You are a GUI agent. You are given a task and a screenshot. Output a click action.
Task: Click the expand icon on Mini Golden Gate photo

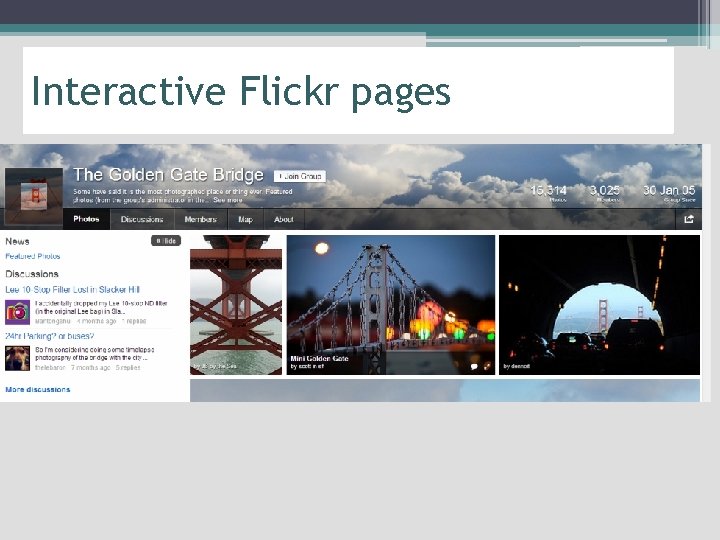tap(487, 366)
